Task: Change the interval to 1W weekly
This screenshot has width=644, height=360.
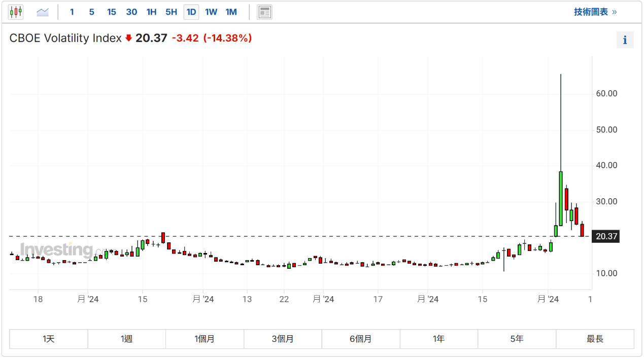Action: (x=211, y=12)
